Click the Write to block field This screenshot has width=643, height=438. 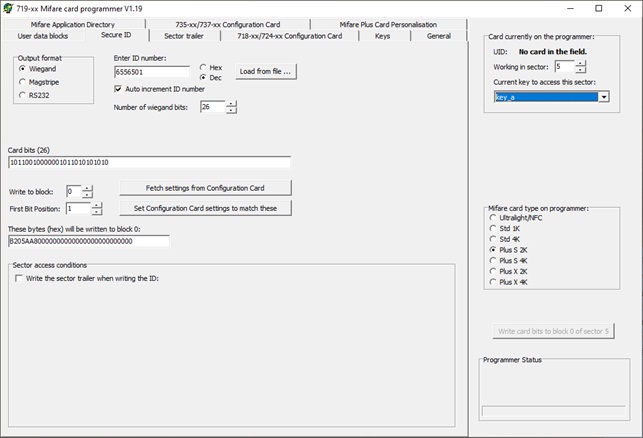74,191
